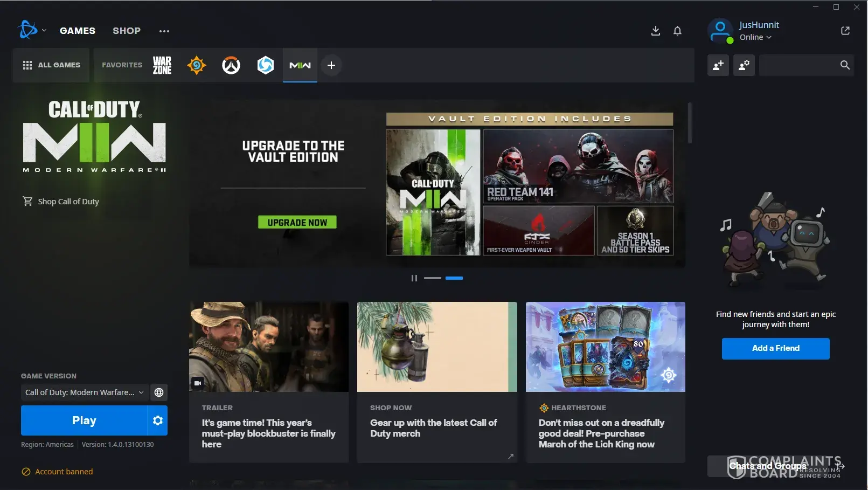Click the Cinder weapon vault image
This screenshot has width=868, height=490.
coord(539,230)
